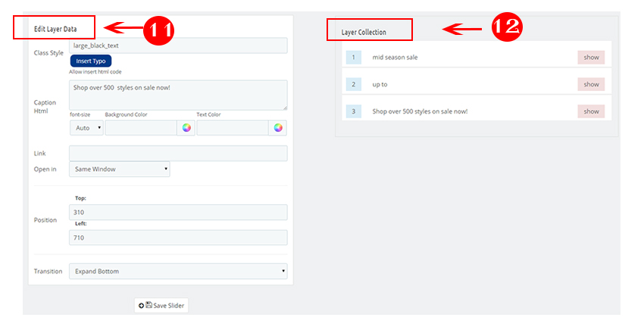Focus the Link input field
The image size is (644, 327).
point(178,153)
